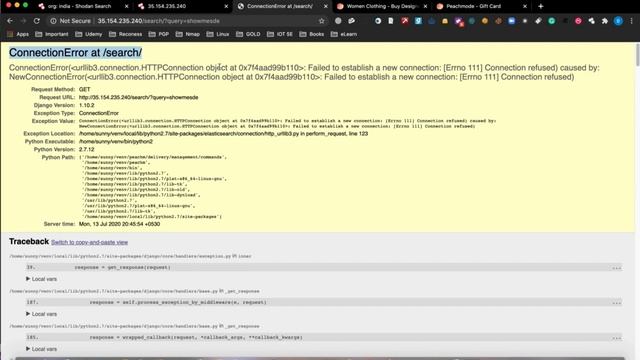640x360 pixels.
Task: Open the Nmap bookmarks folder
Action: tap(188, 34)
